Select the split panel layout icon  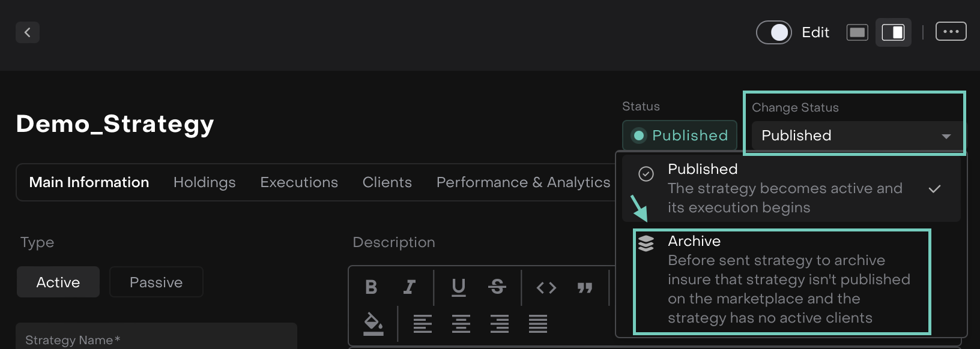coord(893,32)
